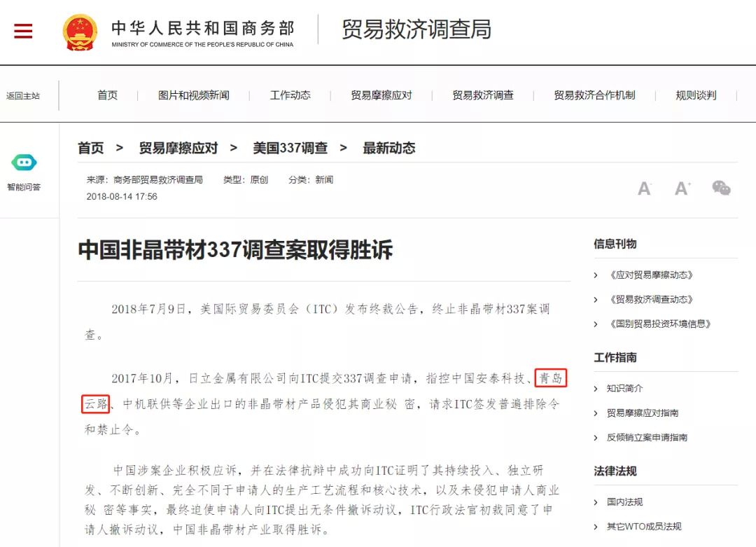Open 贸易摩擦应对 navigation tab

click(381, 95)
